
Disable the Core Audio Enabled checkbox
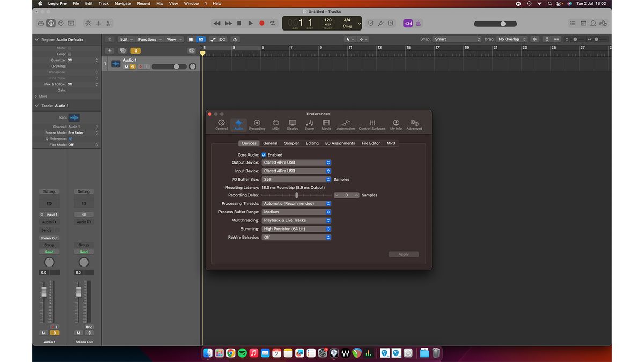pyautogui.click(x=264, y=155)
